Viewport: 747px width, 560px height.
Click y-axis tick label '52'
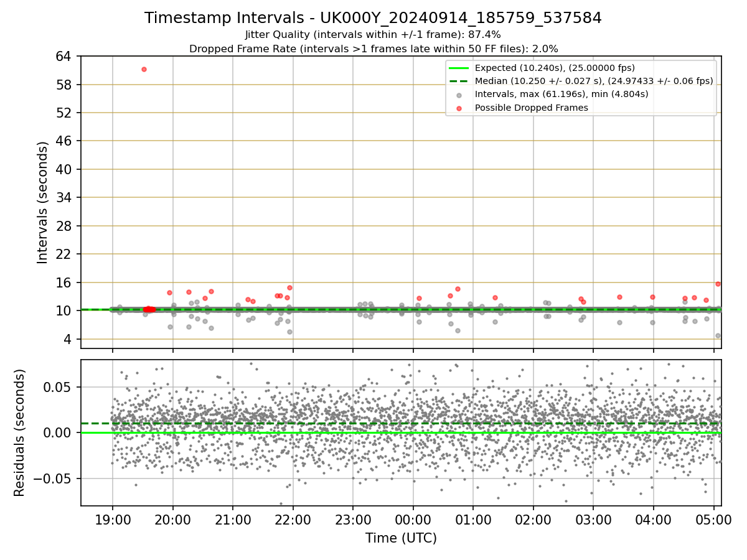point(64,113)
